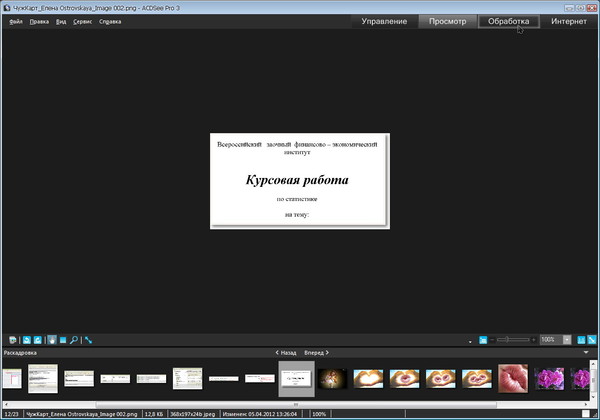Click the image basket icon in bottom toolbar

[x=13, y=340]
